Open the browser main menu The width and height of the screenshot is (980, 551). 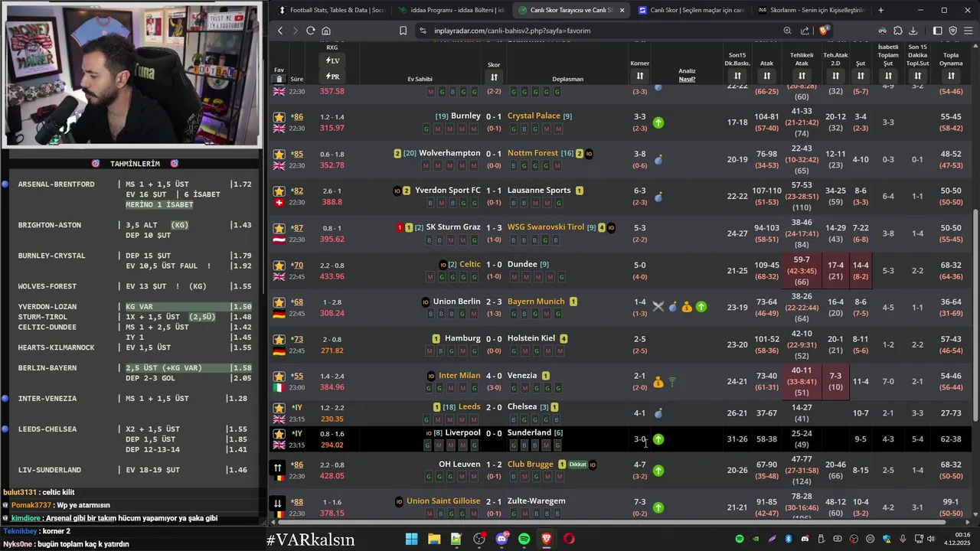(969, 31)
